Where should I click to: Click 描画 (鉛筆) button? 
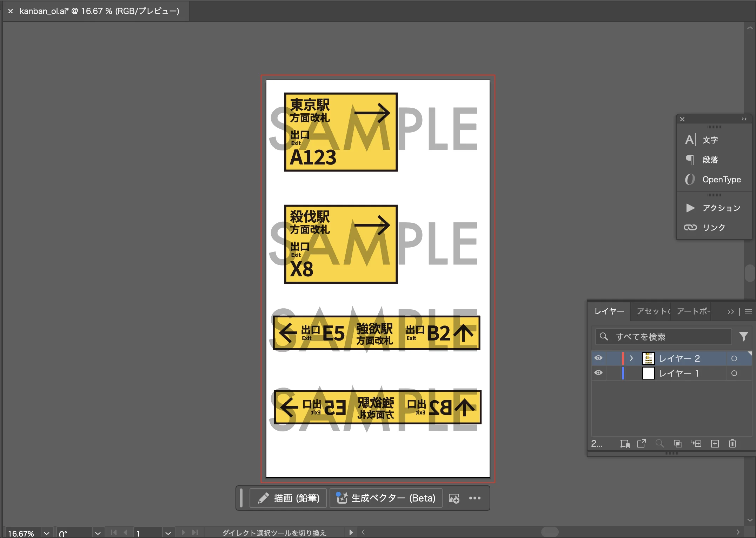click(x=288, y=498)
